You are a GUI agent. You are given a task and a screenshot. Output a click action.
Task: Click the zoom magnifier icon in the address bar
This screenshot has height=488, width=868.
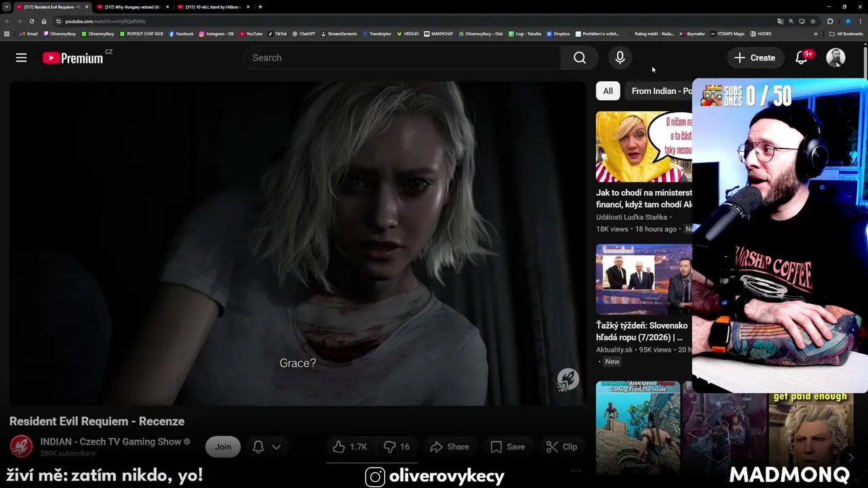(791, 21)
